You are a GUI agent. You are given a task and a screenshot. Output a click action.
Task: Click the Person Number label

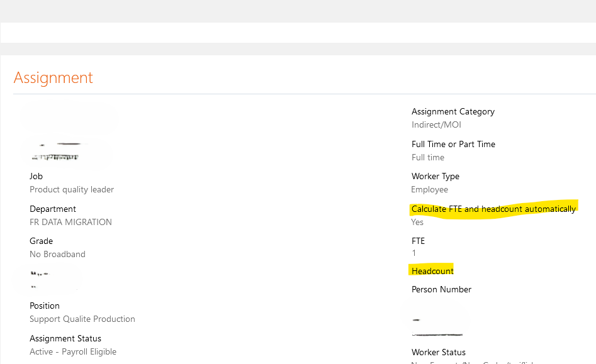[441, 289]
